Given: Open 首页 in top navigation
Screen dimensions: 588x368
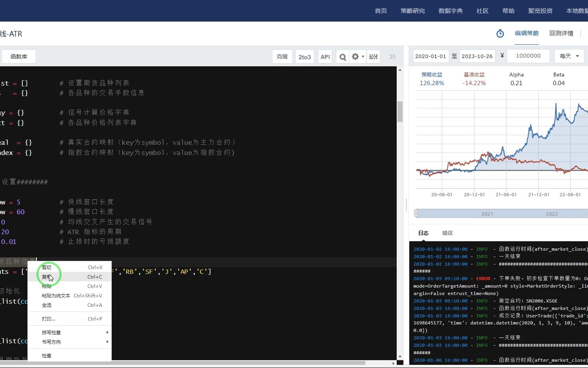Looking at the screenshot, I should coord(381,11).
